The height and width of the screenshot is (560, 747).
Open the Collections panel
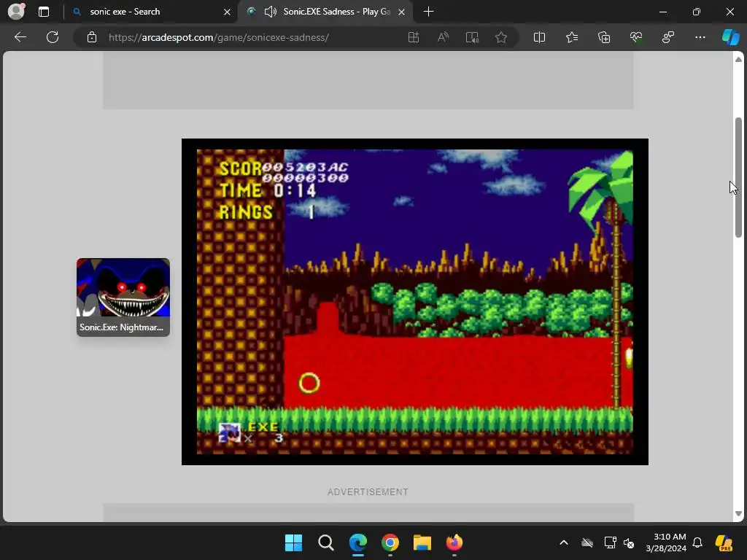coord(603,37)
